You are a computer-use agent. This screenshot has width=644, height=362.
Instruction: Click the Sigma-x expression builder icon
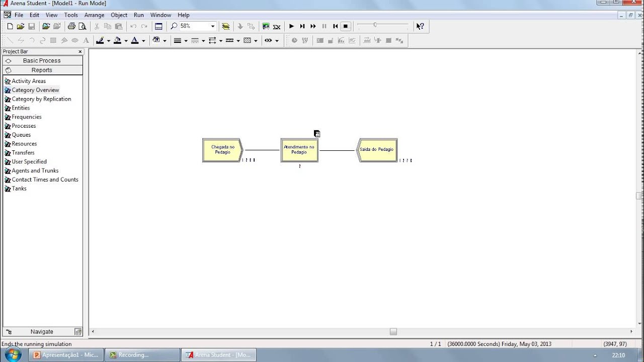277,26
